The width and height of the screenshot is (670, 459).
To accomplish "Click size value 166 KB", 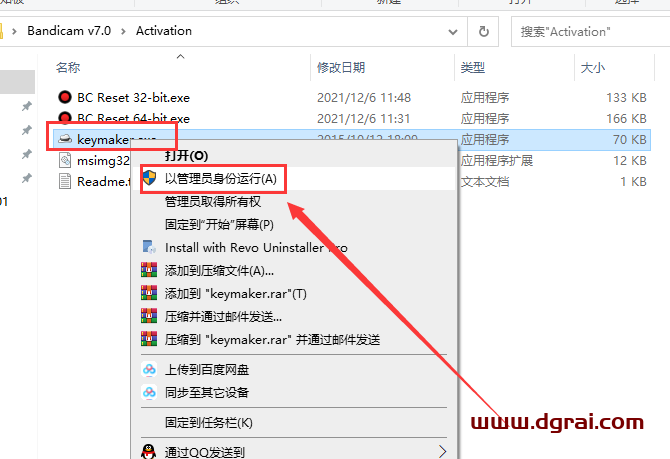I will point(626,118).
